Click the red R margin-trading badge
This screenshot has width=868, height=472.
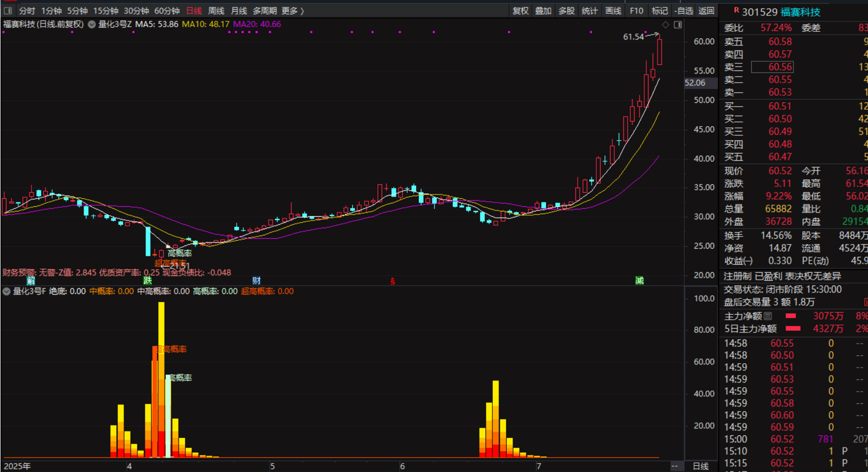point(736,10)
